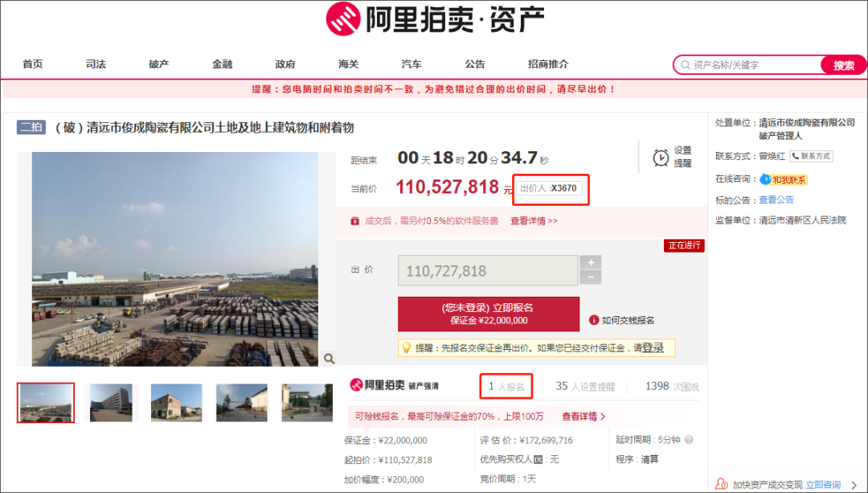Image resolution: width=868 pixels, height=493 pixels.
Task: Click the 35 人设置提醒 count
Action: (x=585, y=387)
